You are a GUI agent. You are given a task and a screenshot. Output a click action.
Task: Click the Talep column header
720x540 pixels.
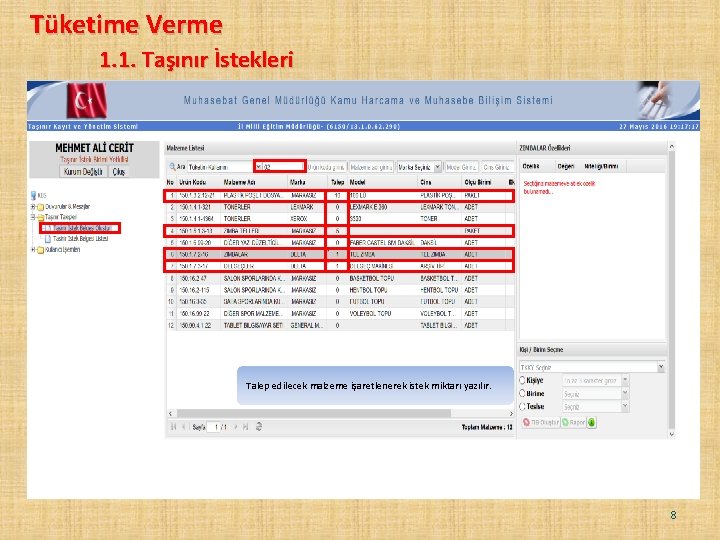tap(338, 183)
